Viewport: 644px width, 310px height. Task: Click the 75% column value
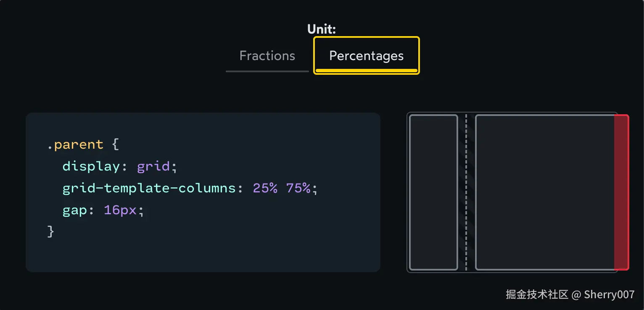(298, 188)
